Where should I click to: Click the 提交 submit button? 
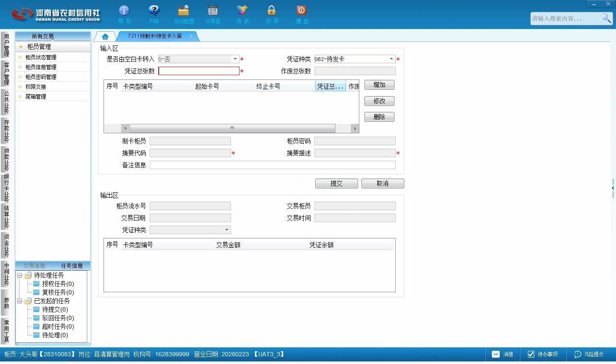click(x=337, y=183)
